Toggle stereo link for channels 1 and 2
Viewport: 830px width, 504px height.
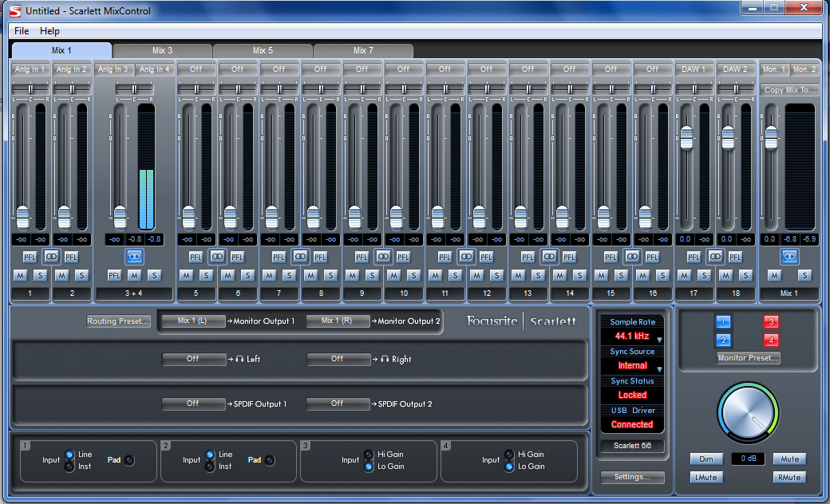[51, 257]
